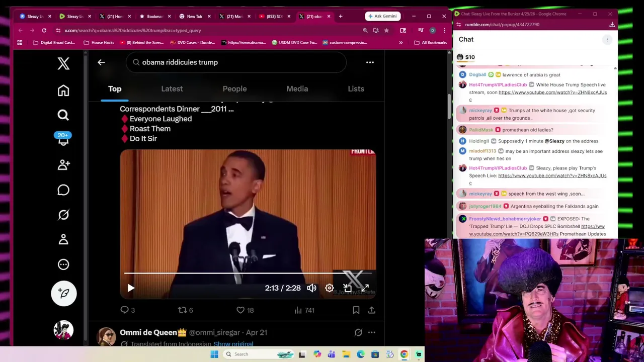Switch to the Latest tab
Screen dimensions: 644x362
click(172, 89)
